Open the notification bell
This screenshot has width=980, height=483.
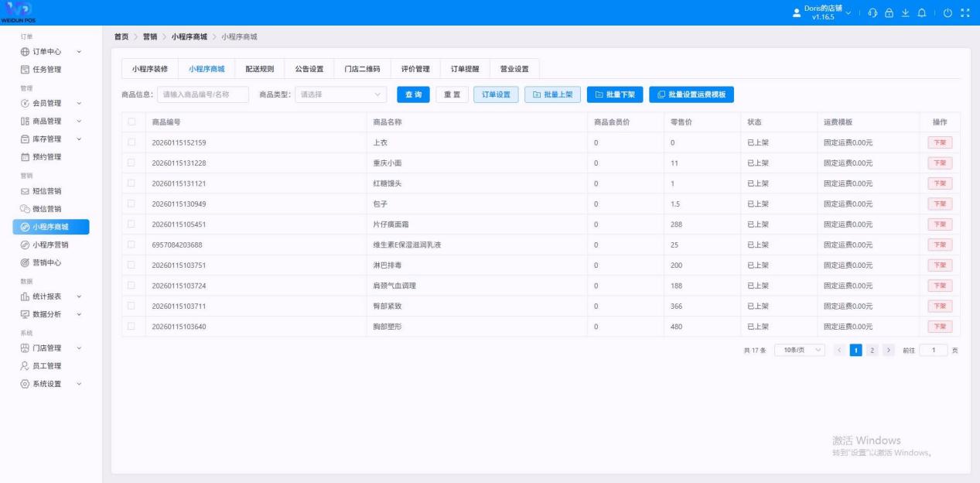click(922, 13)
